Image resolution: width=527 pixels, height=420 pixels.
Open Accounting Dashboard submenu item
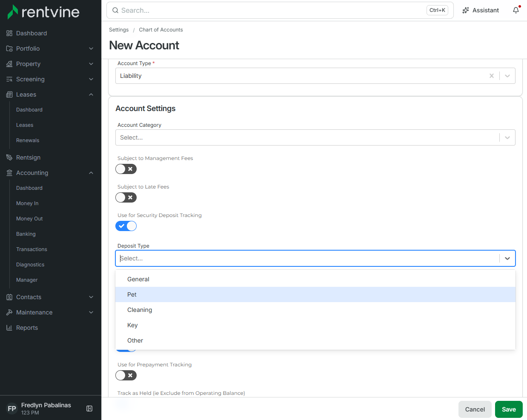coord(29,188)
